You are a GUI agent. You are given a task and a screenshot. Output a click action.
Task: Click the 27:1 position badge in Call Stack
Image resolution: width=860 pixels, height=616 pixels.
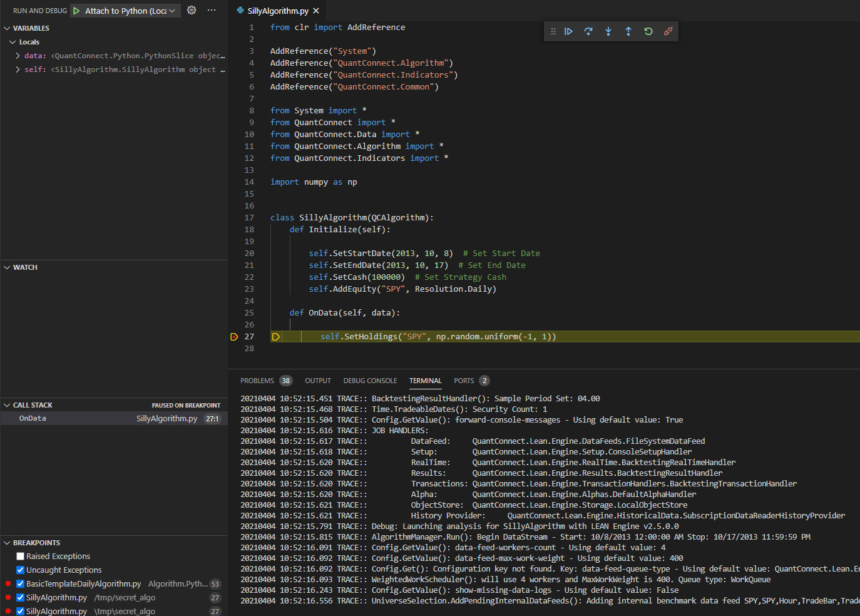[213, 419]
